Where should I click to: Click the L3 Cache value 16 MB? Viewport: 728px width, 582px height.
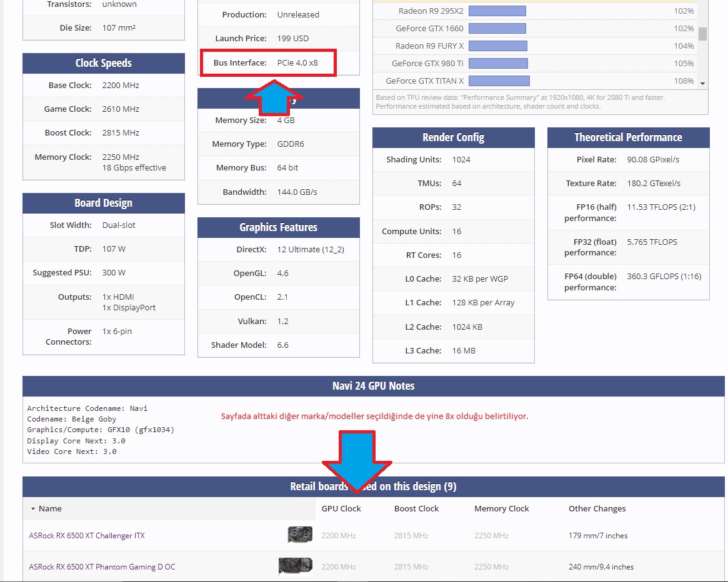pos(464,351)
